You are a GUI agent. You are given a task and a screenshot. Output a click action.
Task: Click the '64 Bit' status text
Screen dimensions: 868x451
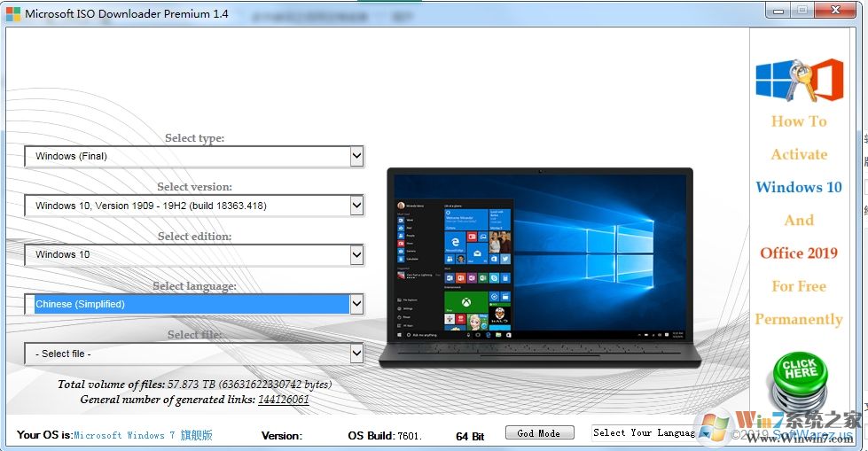470,436
